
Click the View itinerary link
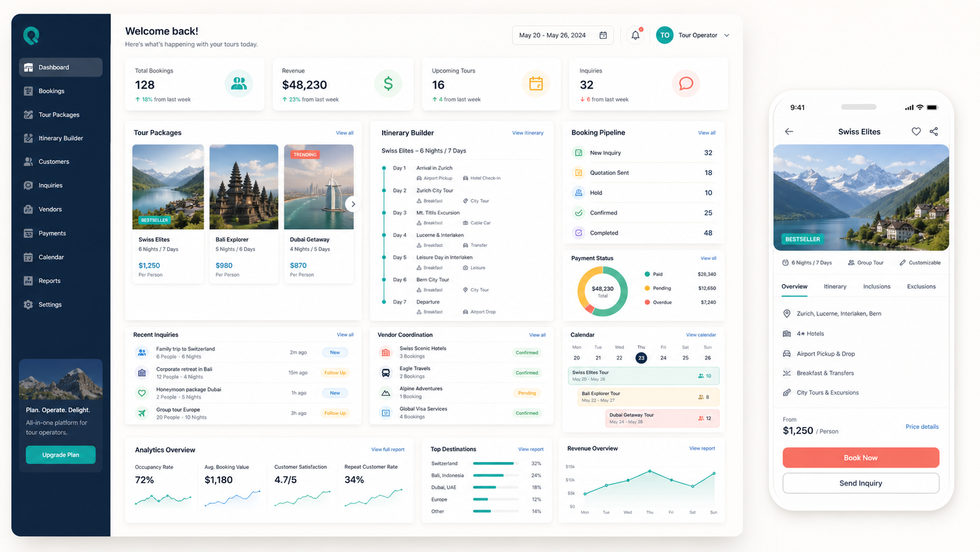(528, 133)
